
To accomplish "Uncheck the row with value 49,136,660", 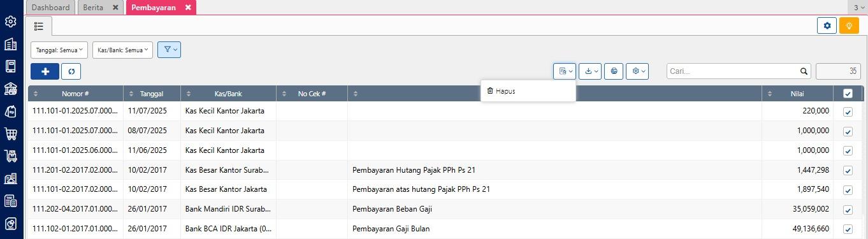I will point(848,229).
